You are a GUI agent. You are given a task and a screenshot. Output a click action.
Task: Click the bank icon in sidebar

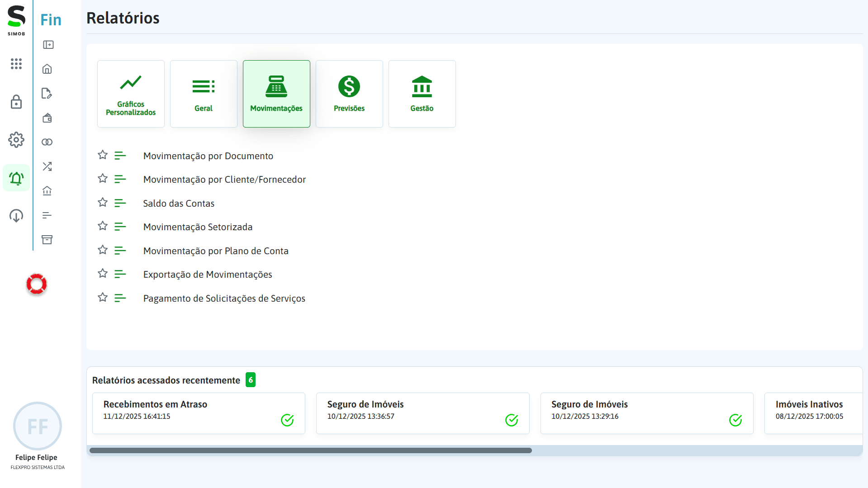click(47, 190)
